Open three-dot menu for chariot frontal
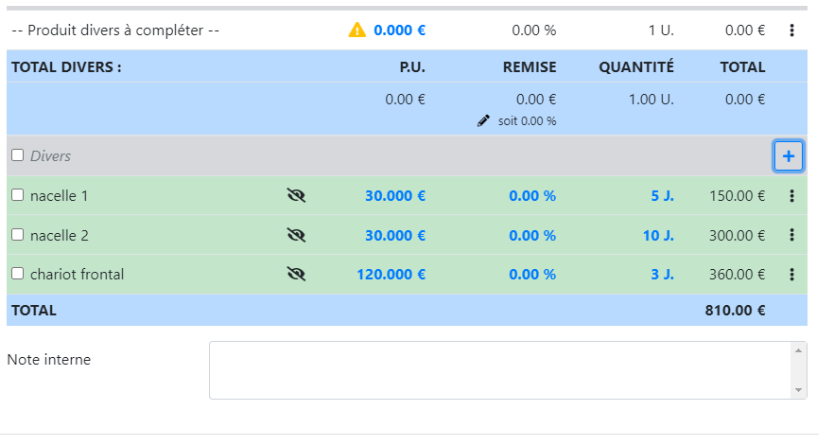Image resolution: width=834 pixels, height=442 pixels. coord(792,274)
